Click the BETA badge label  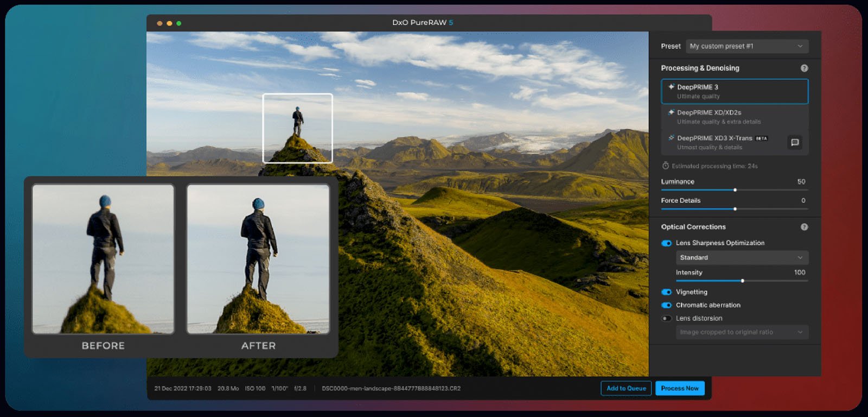[x=762, y=138]
